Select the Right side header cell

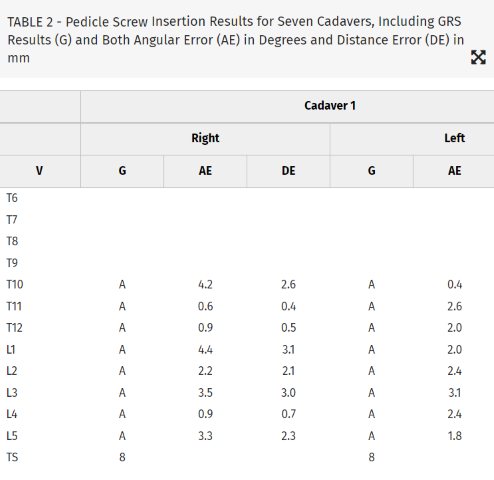[x=205, y=138]
